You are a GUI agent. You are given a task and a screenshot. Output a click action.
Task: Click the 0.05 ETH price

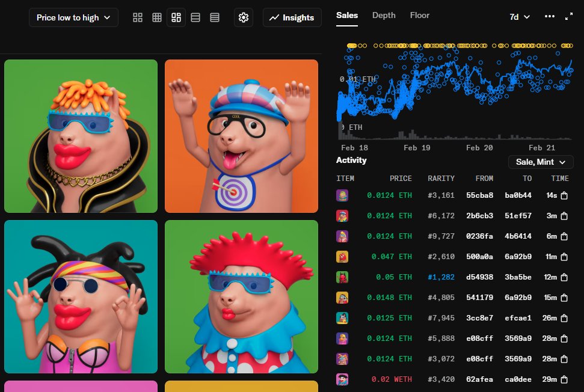[394, 277]
